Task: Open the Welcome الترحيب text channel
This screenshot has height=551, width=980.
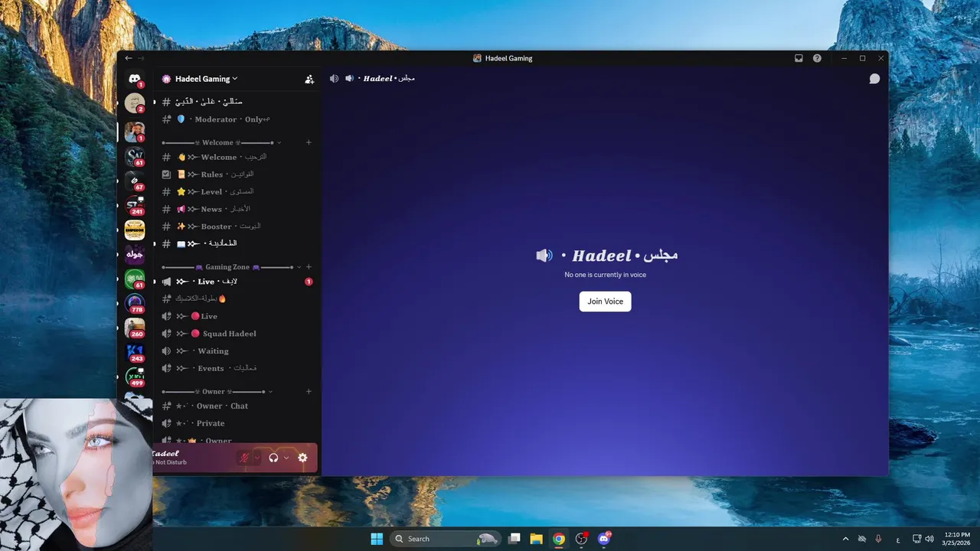Action: point(236,157)
